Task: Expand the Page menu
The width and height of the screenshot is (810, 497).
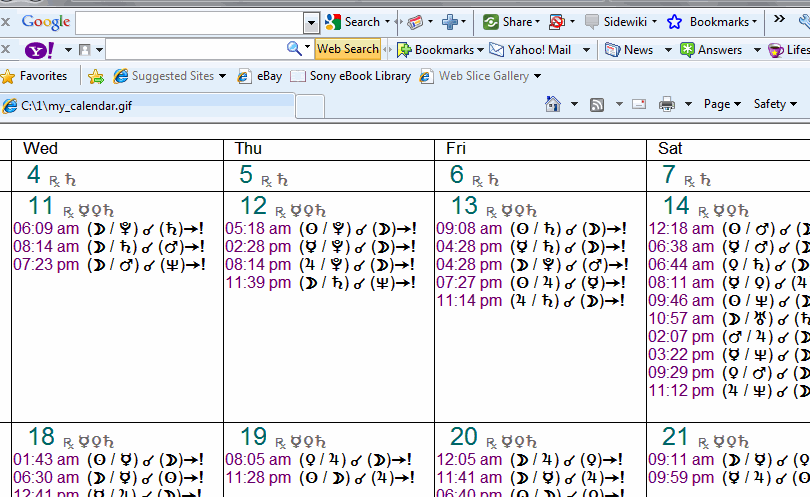Action: pos(722,104)
